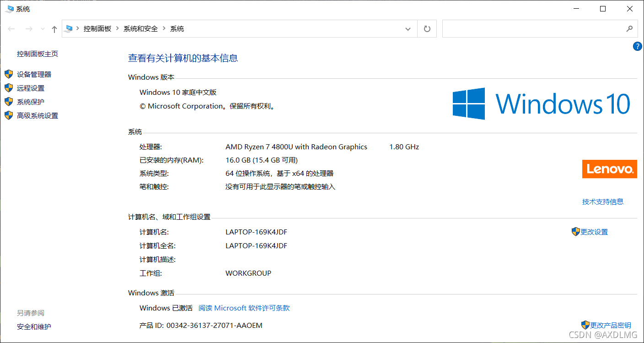Go up one level with the Up arrow
Viewport: 644px width, 343px height.
pos(54,29)
